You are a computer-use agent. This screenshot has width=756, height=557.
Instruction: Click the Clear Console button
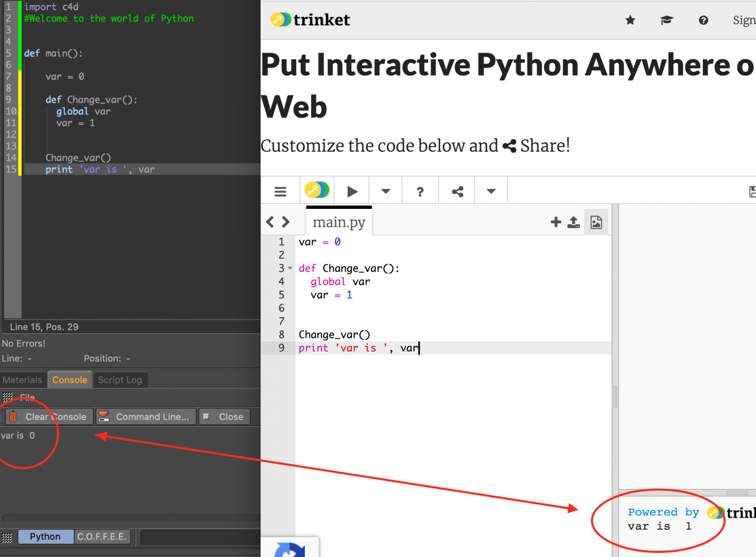pos(50,417)
